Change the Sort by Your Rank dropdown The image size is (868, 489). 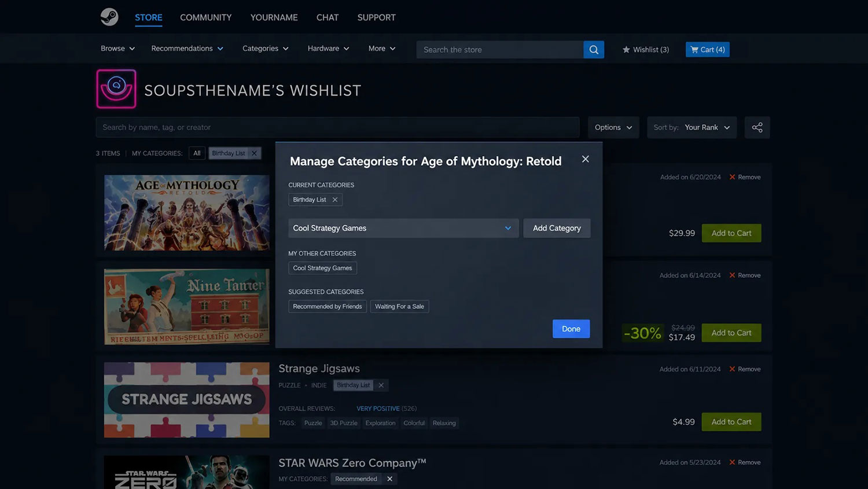point(692,127)
